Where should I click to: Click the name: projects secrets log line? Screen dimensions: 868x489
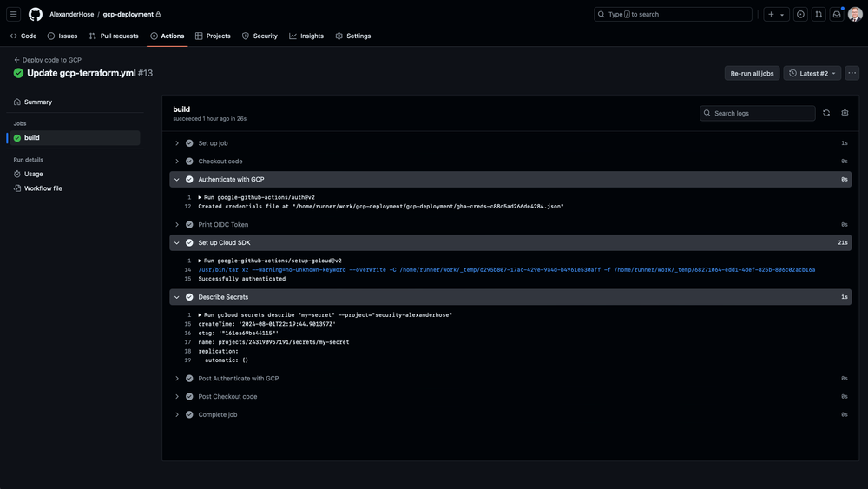click(273, 341)
